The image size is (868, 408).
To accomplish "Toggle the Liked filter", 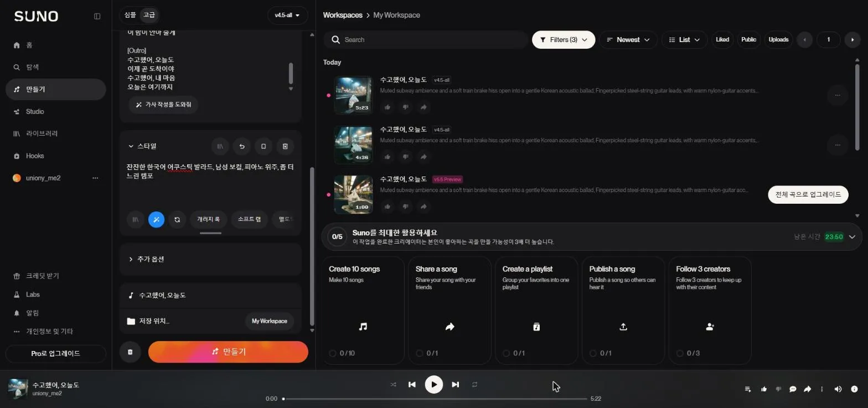I will (x=722, y=39).
